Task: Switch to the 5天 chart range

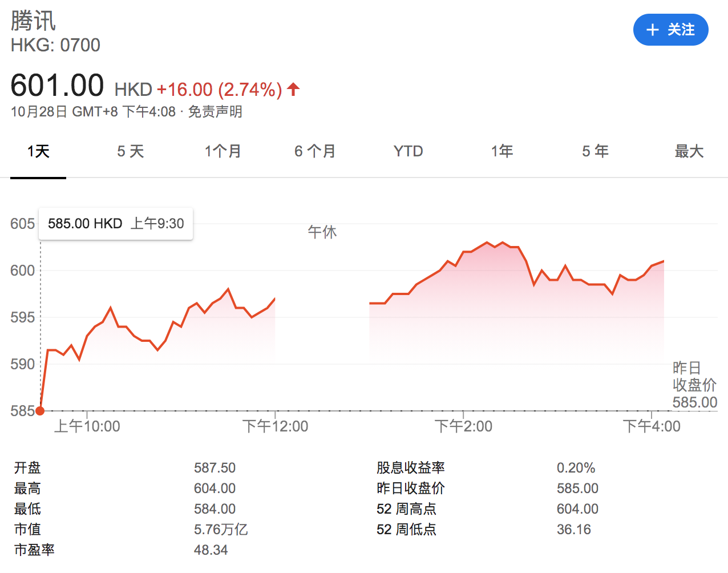Action: pyautogui.click(x=131, y=151)
